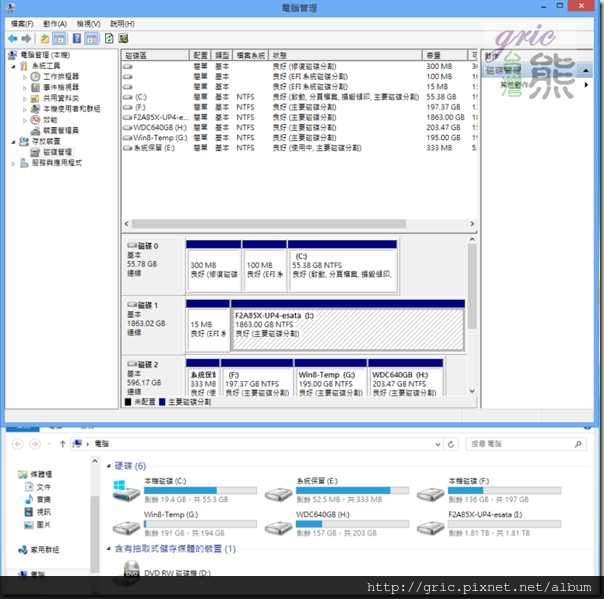Collapse the 系統工具 tree node
Image resolution: width=604 pixels, height=599 pixels.
13,66
